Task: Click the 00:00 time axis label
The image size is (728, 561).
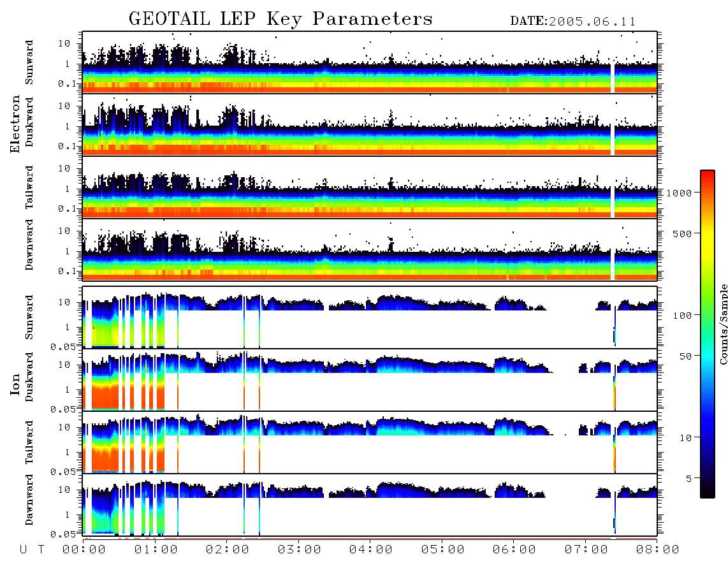Action: 84,550
